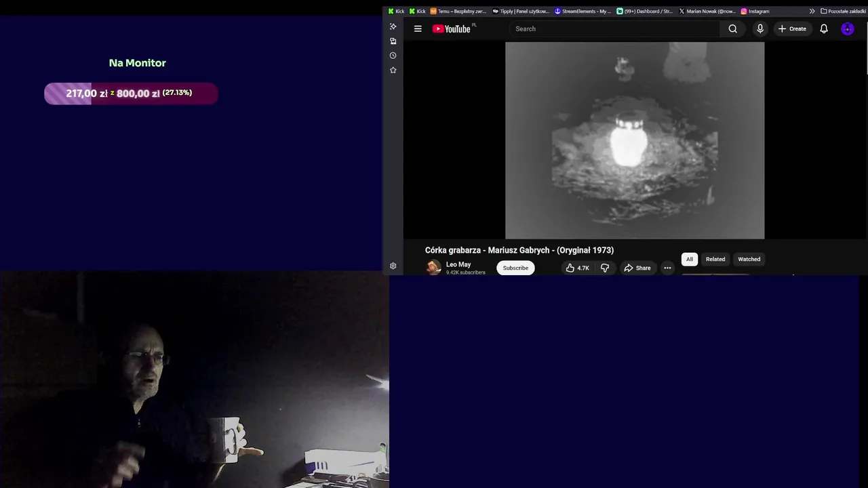Viewport: 868px width, 488px height.
Task: Subscribe to Leo May channel
Action: 515,268
